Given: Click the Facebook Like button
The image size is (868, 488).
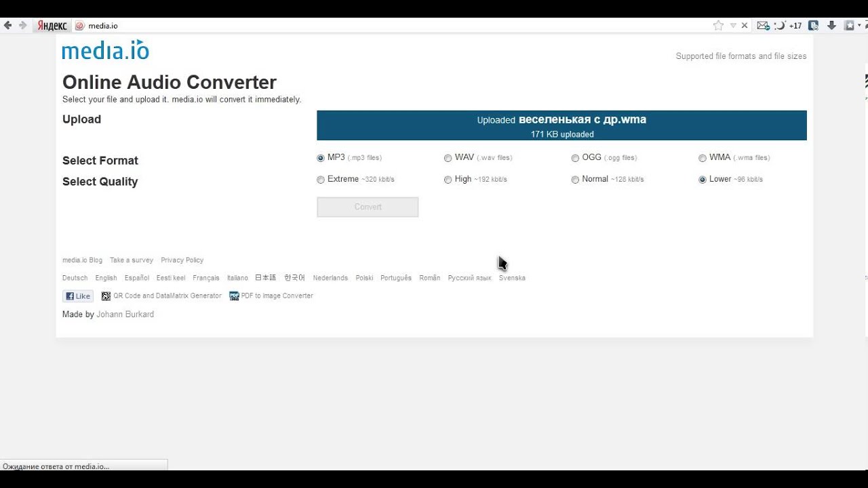Looking at the screenshot, I should 78,296.
